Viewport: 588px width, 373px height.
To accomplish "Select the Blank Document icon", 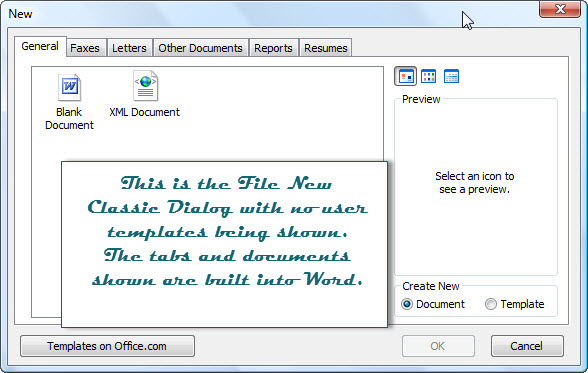I will pyautogui.click(x=69, y=87).
